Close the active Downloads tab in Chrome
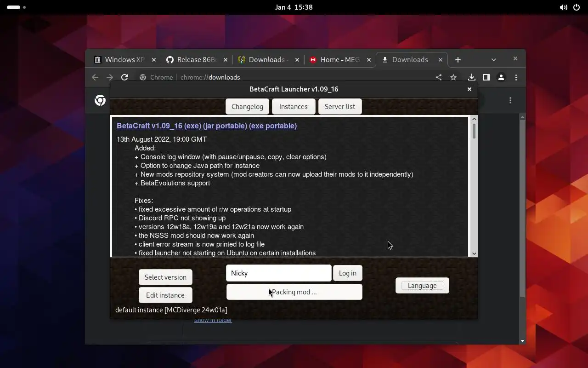The image size is (588, 368). click(x=441, y=60)
